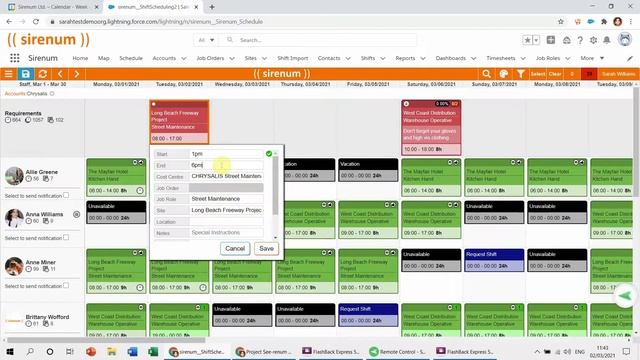Screen dimensions: 640x360
Task: Go to the Map tab
Action: [103, 58]
